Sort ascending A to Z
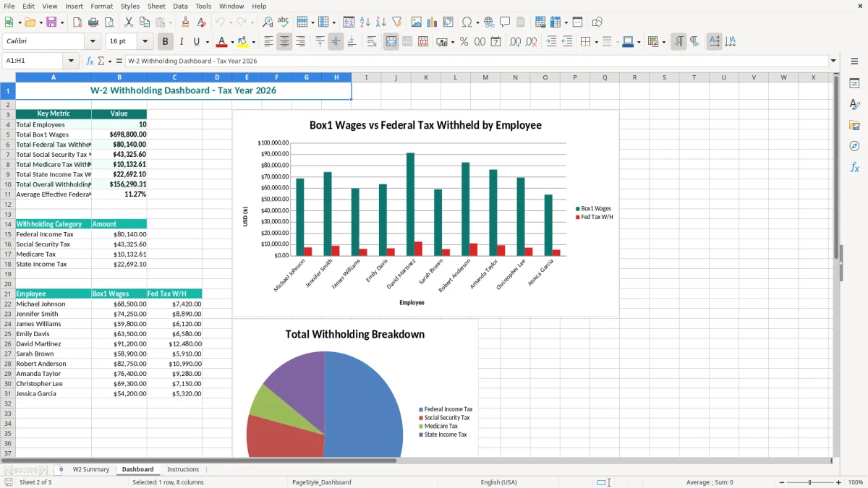The width and height of the screenshot is (868, 488). click(365, 22)
